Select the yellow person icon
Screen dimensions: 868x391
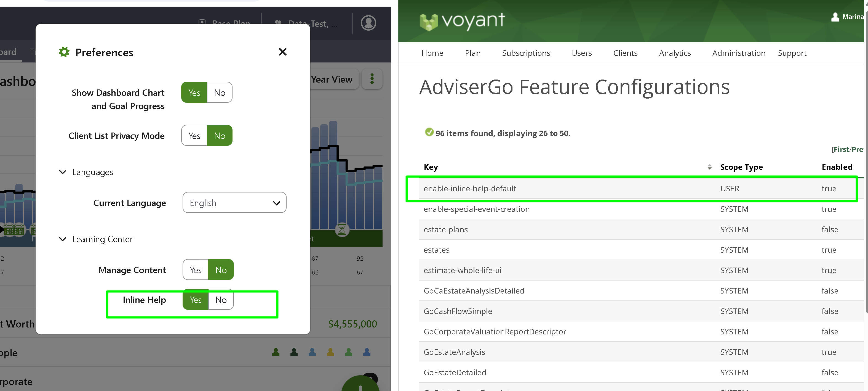point(330,352)
